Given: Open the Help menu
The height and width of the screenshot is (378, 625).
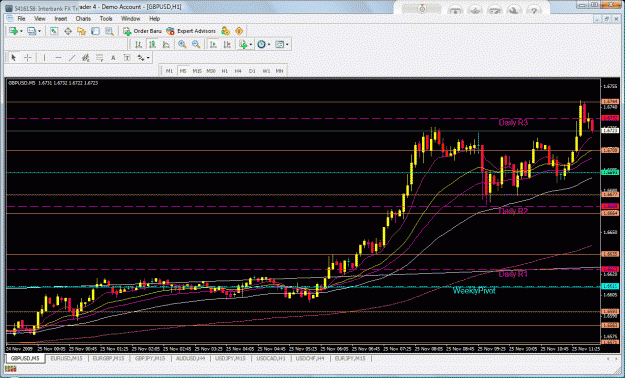Looking at the screenshot, I should point(155,19).
